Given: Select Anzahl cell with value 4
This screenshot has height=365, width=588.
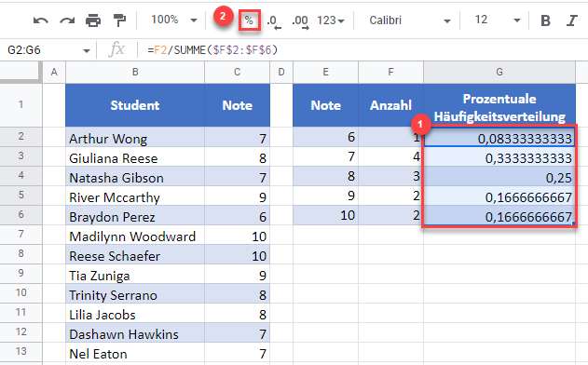Looking at the screenshot, I should tap(390, 156).
